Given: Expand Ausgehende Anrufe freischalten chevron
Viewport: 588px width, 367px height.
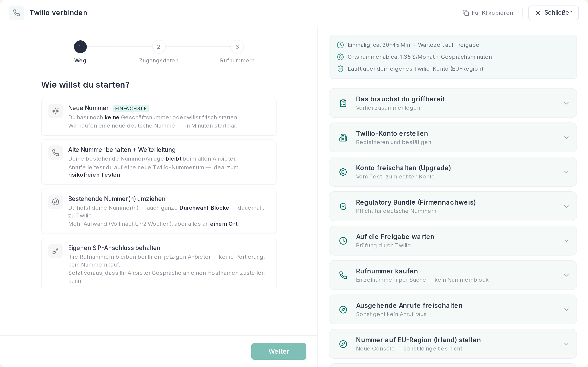Looking at the screenshot, I should coord(566,310).
